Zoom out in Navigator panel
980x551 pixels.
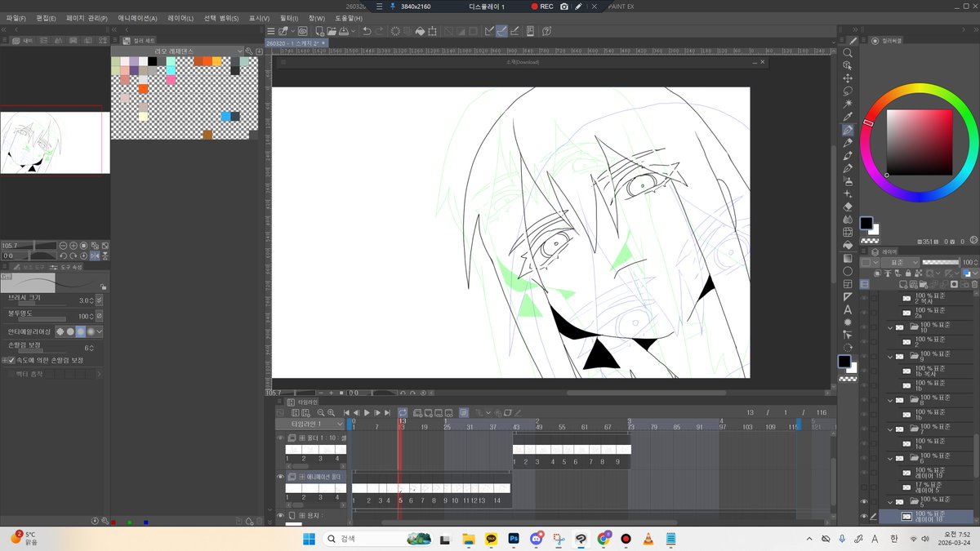coord(63,245)
